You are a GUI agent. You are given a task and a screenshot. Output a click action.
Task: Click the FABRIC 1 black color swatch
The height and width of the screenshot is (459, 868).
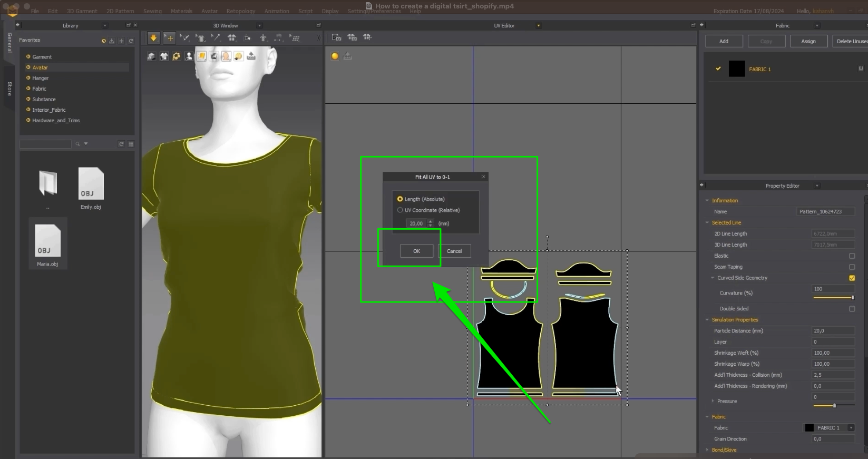click(737, 69)
